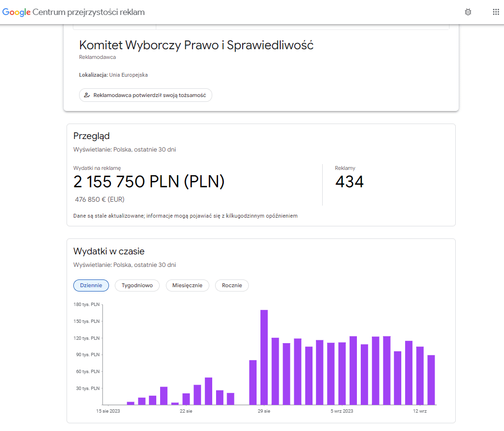
Task: Click the Centrum przejrzystości reklam title
Action: [88, 12]
